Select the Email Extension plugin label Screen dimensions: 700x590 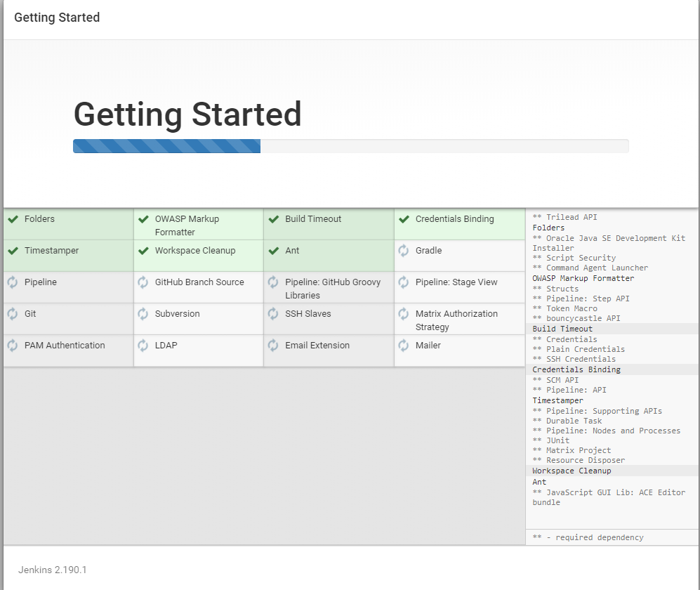[317, 346]
